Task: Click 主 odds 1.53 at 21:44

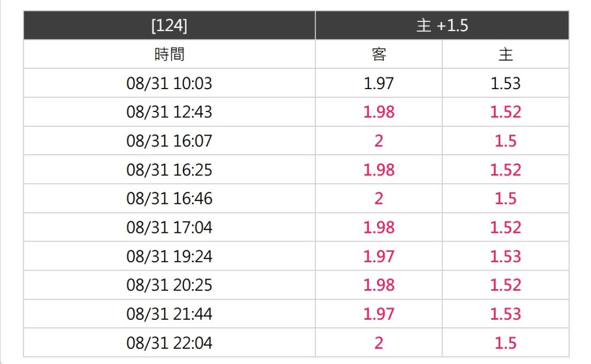Action: click(506, 314)
